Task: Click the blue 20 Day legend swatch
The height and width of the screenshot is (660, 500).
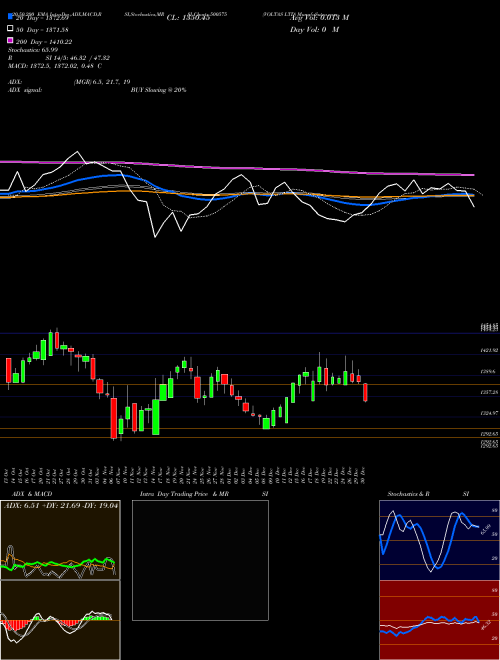Action: tap(11, 17)
